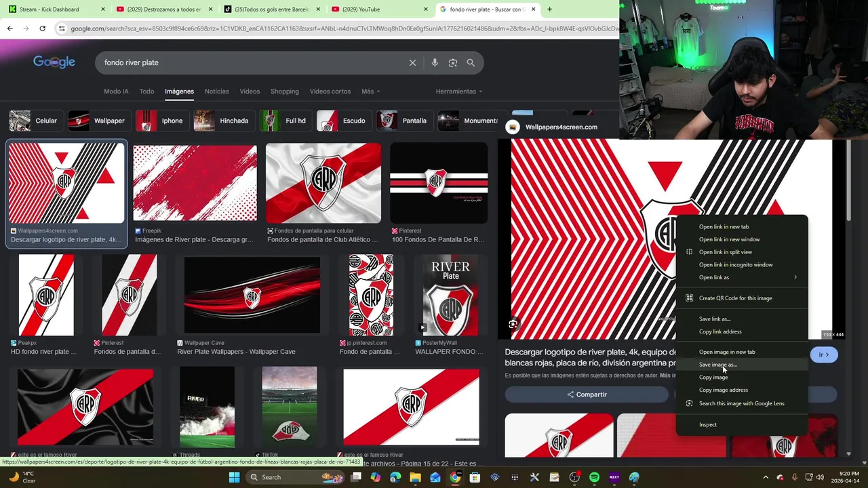Select Open link in new tab

point(742,226)
